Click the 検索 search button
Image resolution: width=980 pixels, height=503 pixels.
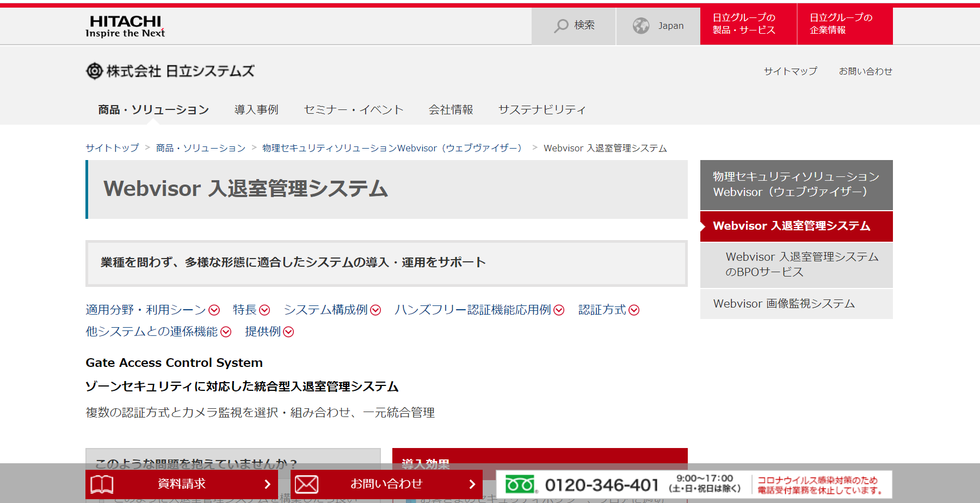574,26
